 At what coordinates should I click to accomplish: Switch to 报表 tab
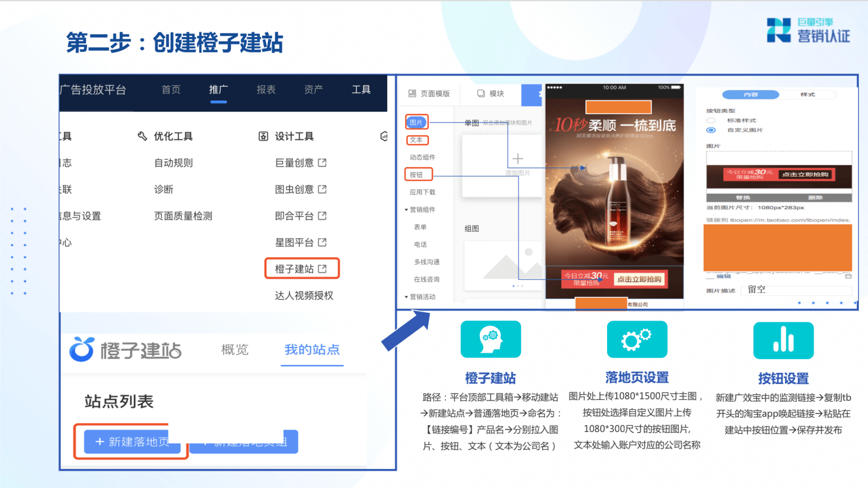point(266,90)
